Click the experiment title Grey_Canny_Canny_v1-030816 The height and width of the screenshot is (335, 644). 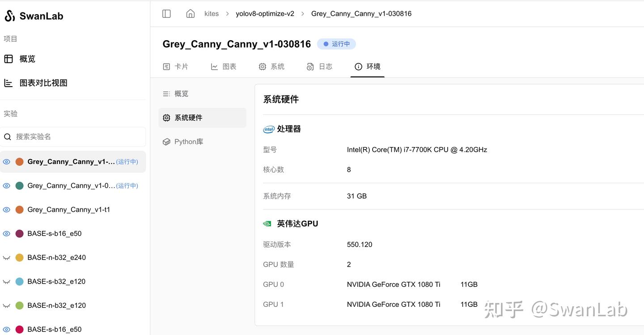pyautogui.click(x=237, y=44)
